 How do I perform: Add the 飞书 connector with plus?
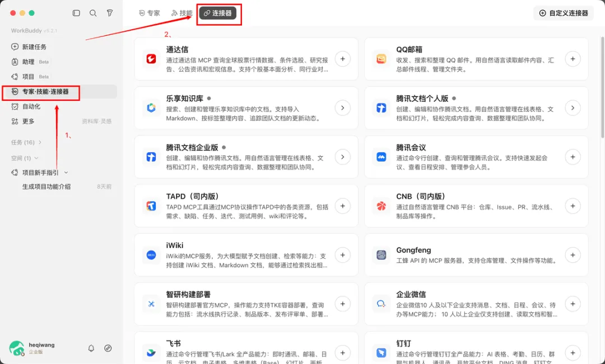(343, 353)
